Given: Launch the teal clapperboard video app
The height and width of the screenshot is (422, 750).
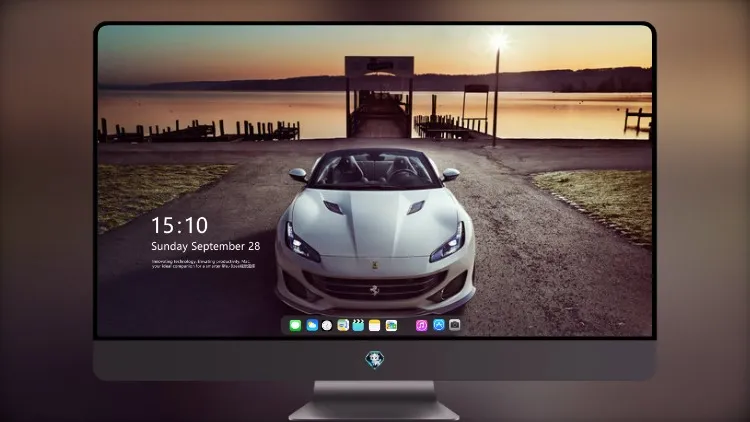Looking at the screenshot, I should (x=358, y=325).
